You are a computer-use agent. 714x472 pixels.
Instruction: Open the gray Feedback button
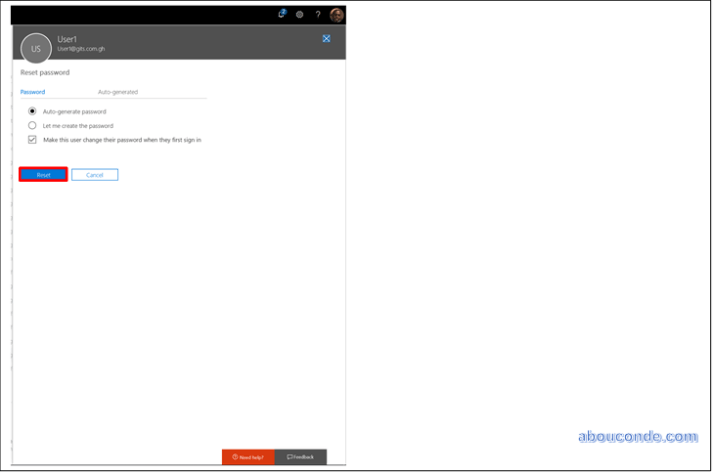point(300,457)
